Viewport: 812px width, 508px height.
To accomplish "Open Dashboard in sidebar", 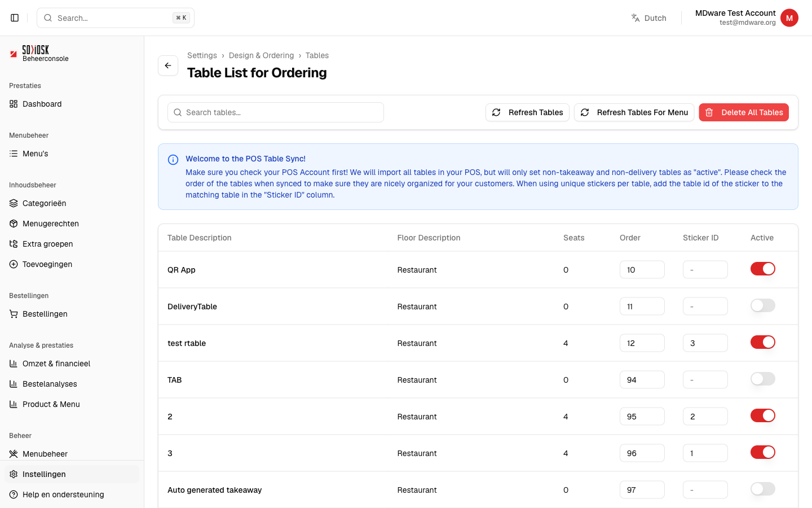I will click(72, 104).
